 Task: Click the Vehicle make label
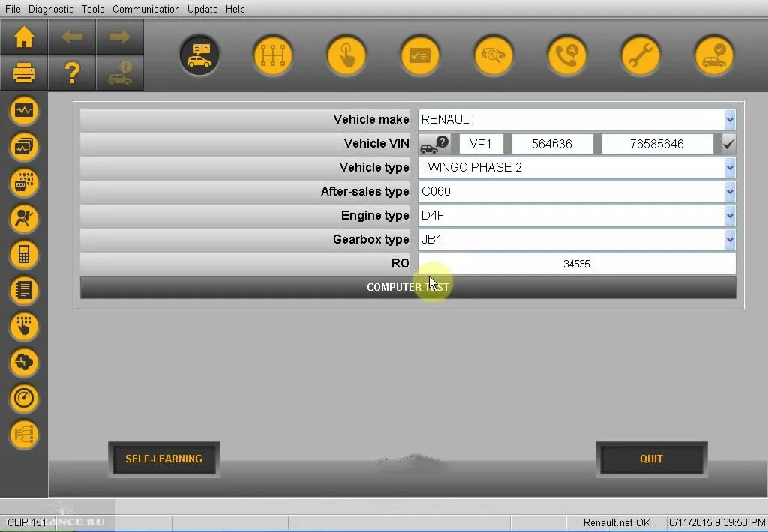click(x=370, y=119)
